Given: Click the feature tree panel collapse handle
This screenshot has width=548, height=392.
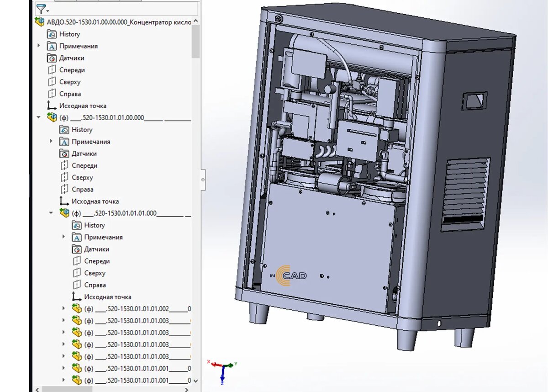Looking at the screenshot, I should pos(203,180).
